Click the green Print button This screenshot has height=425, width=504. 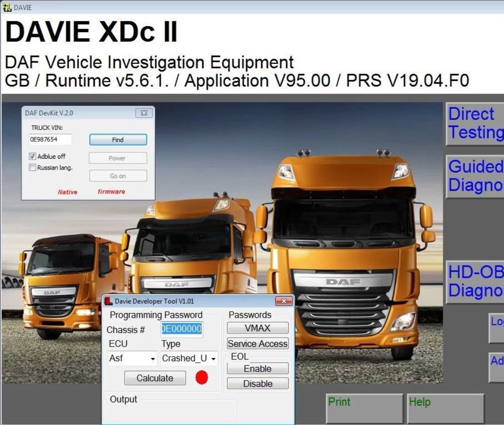tap(364, 408)
